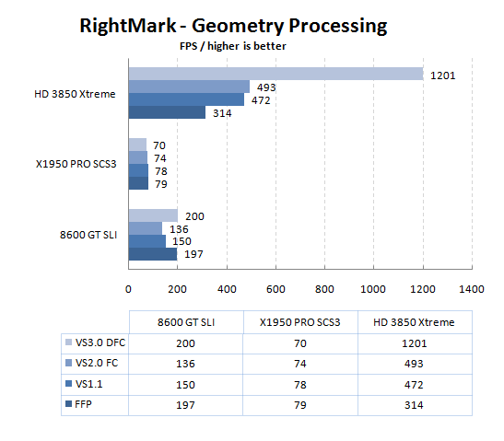The height and width of the screenshot is (441, 504).
Task: Click the 600 tick label on horizontal axis
Action: coord(275,289)
